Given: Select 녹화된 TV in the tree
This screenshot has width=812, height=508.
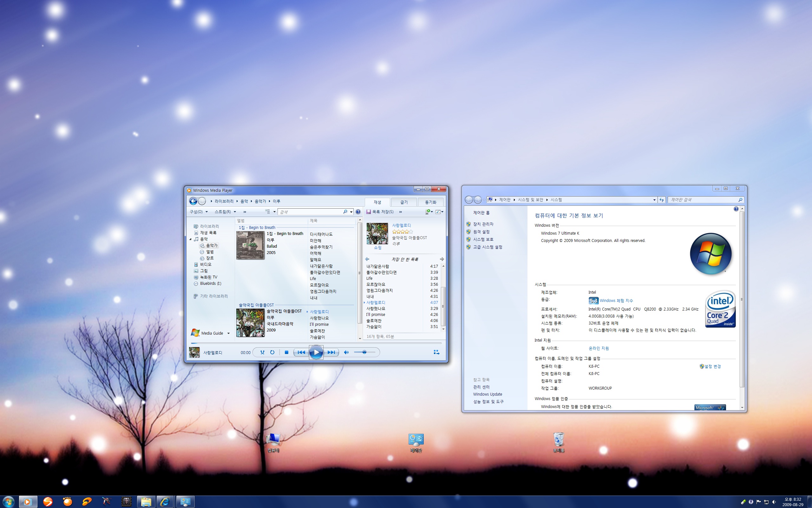Looking at the screenshot, I should 205,277.
